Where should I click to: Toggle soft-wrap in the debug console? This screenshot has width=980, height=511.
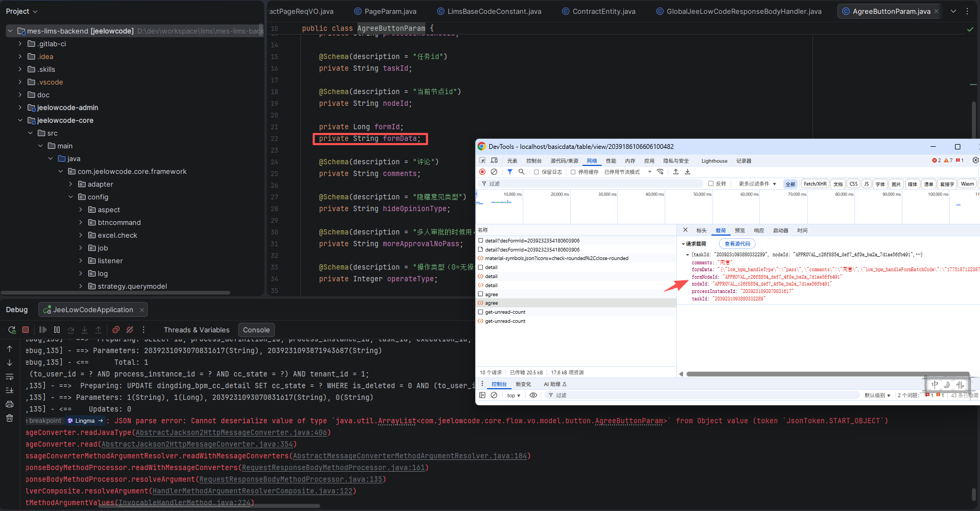coord(10,377)
